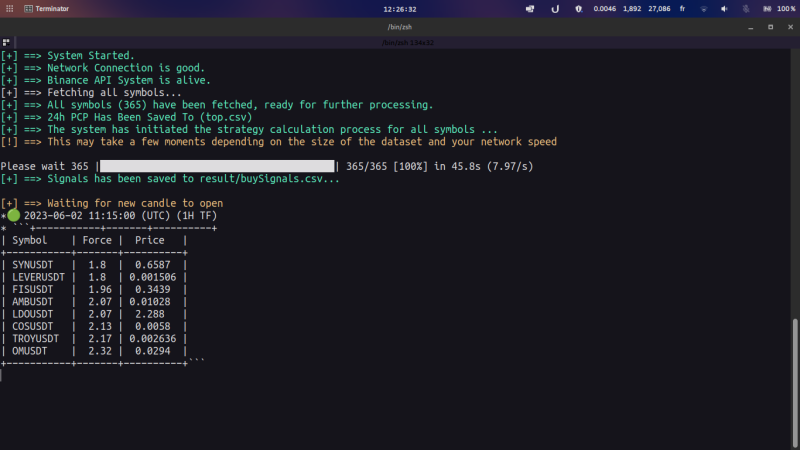This screenshot has width=800, height=450.
Task: Click the U-shaped tray icon
Action: tap(554, 8)
